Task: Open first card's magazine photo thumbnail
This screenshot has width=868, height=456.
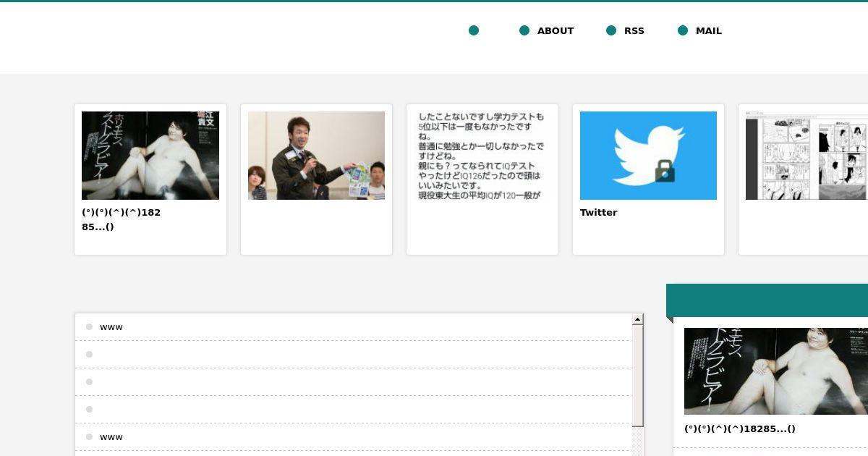Action: pyautogui.click(x=150, y=156)
